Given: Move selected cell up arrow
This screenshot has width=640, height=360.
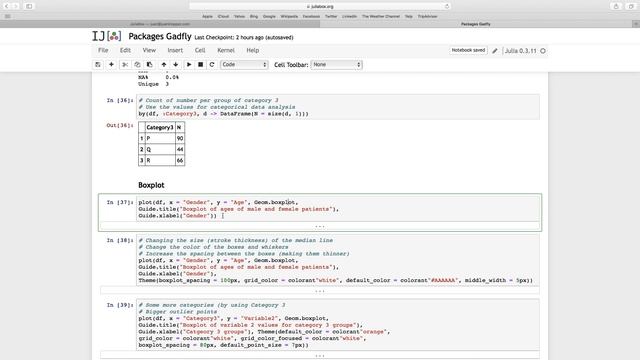Looking at the screenshot, I should [164, 64].
